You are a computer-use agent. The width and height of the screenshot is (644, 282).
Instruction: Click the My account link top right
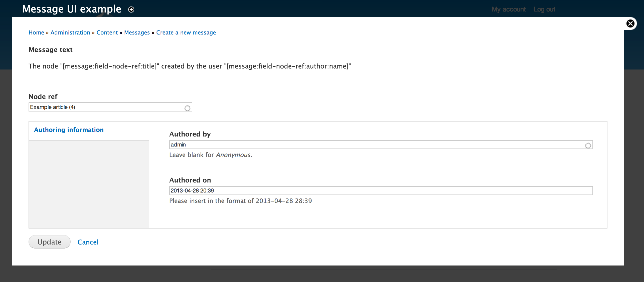(508, 9)
